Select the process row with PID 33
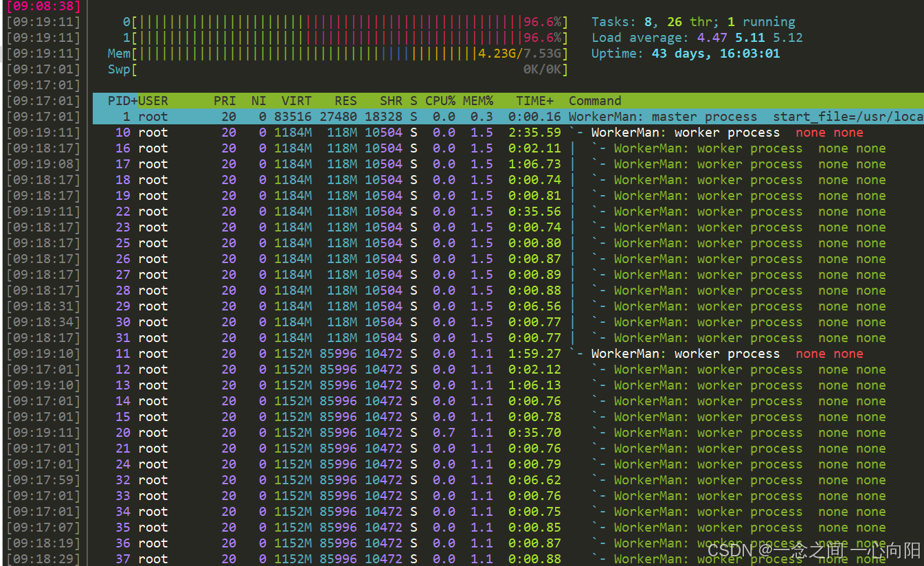 click(508, 496)
